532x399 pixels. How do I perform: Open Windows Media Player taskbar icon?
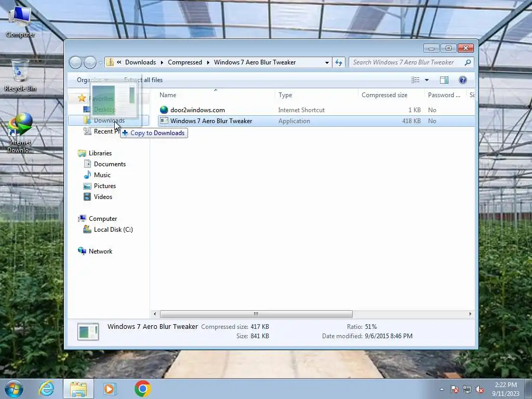[x=110, y=389]
